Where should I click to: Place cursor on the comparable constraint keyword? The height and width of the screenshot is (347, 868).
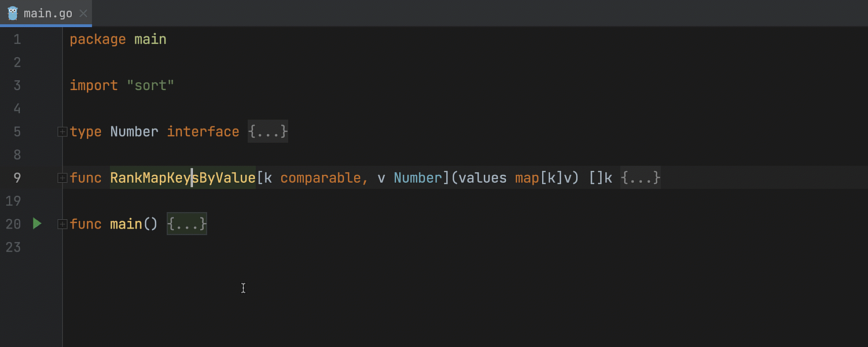pyautogui.click(x=321, y=178)
